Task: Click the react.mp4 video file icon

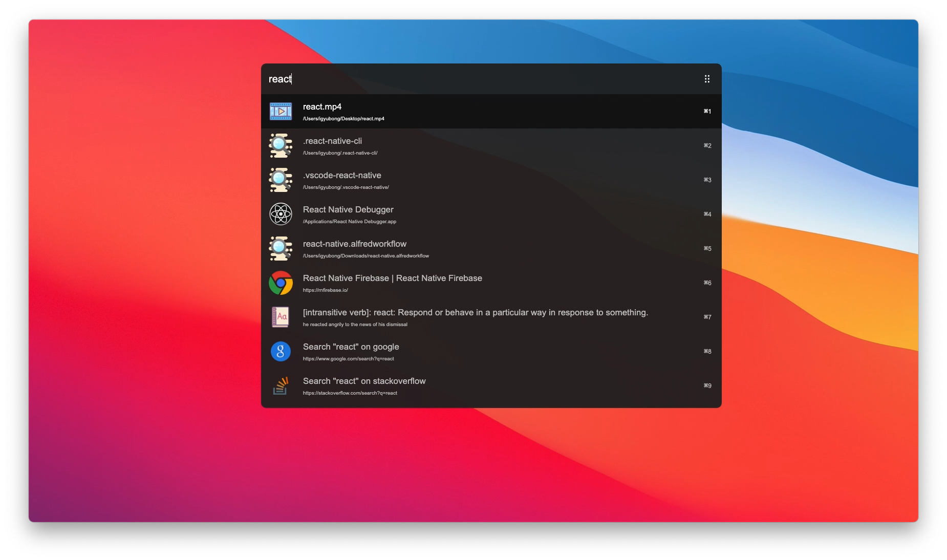Action: 281,111
